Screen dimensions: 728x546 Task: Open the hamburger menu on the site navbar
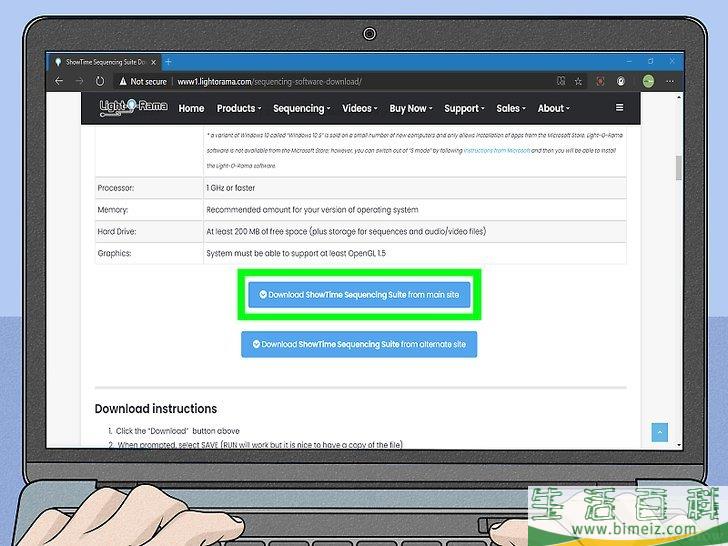click(x=619, y=107)
